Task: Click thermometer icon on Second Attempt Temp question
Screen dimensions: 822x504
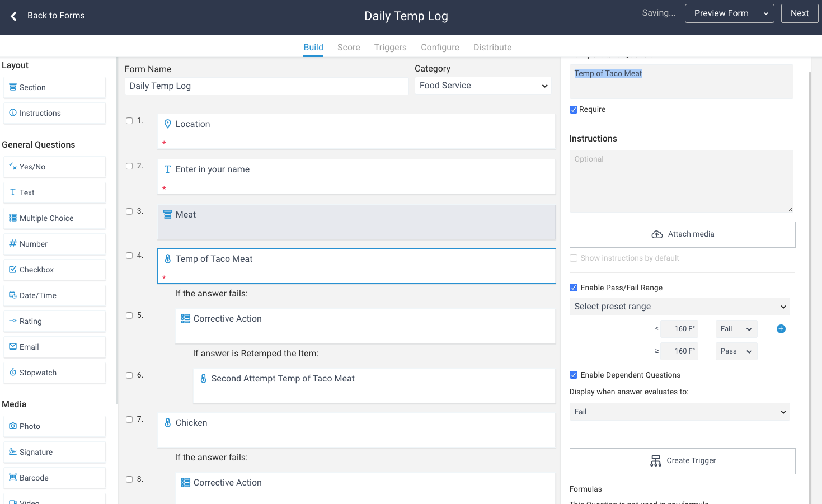Action: point(203,379)
